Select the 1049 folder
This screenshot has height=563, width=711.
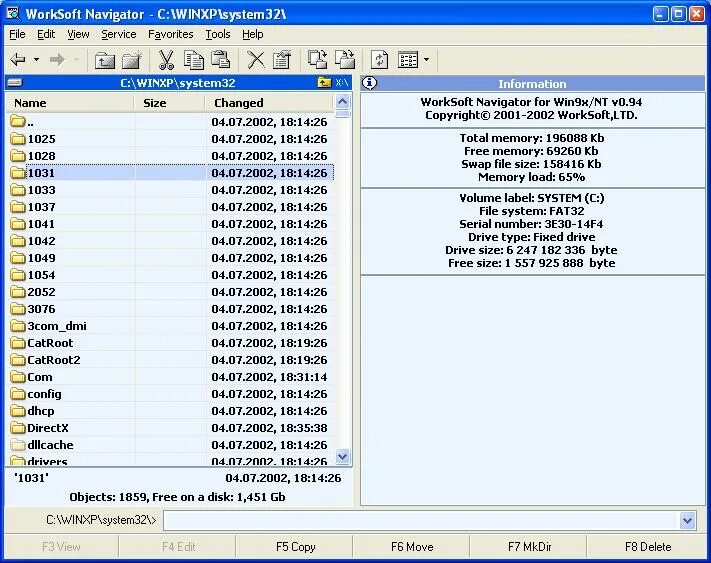(170, 258)
